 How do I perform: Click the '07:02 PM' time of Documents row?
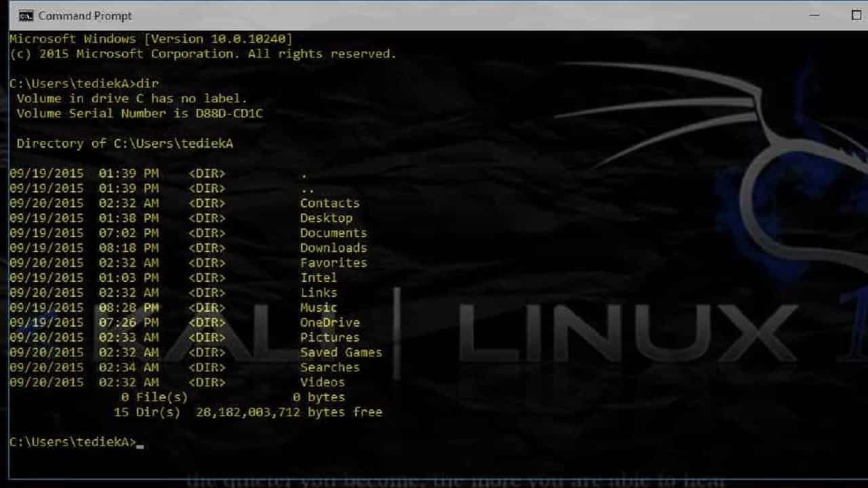click(x=129, y=232)
